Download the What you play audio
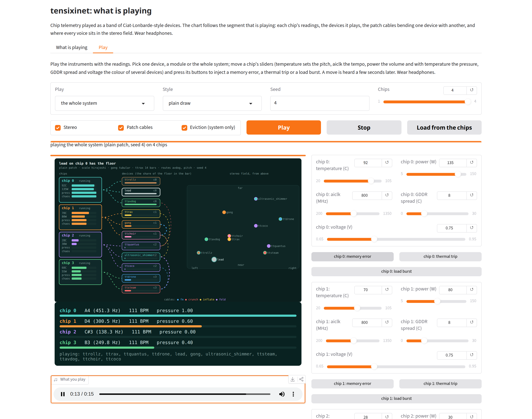The height and width of the screenshot is (419, 532). [292, 379]
